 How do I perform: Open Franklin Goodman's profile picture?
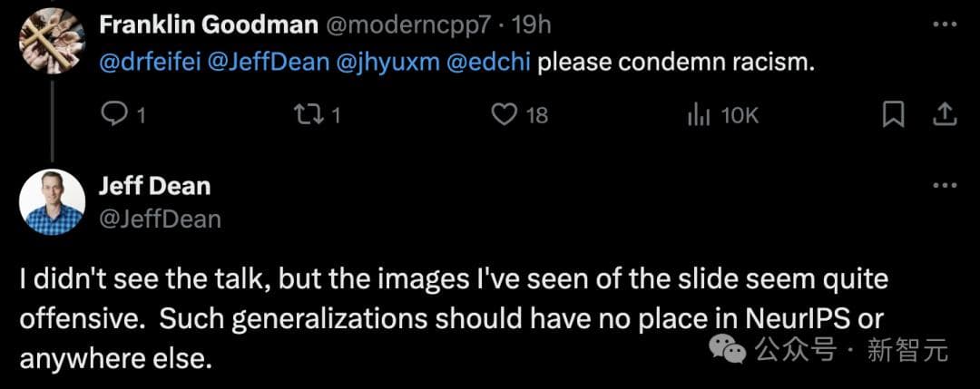(x=52, y=34)
